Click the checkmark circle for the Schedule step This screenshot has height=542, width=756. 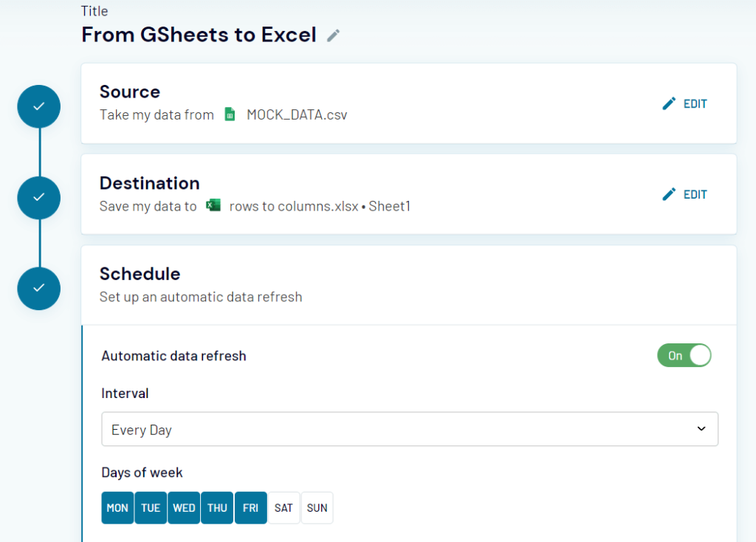coord(38,289)
